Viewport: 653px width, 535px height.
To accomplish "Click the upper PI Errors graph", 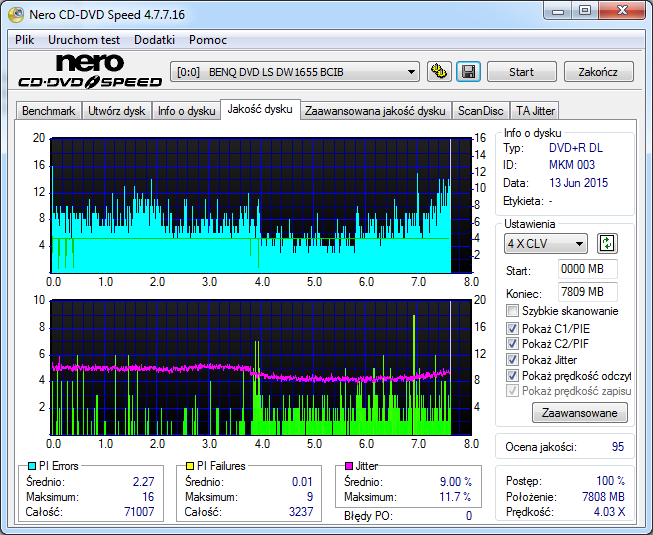I will 261,205.
